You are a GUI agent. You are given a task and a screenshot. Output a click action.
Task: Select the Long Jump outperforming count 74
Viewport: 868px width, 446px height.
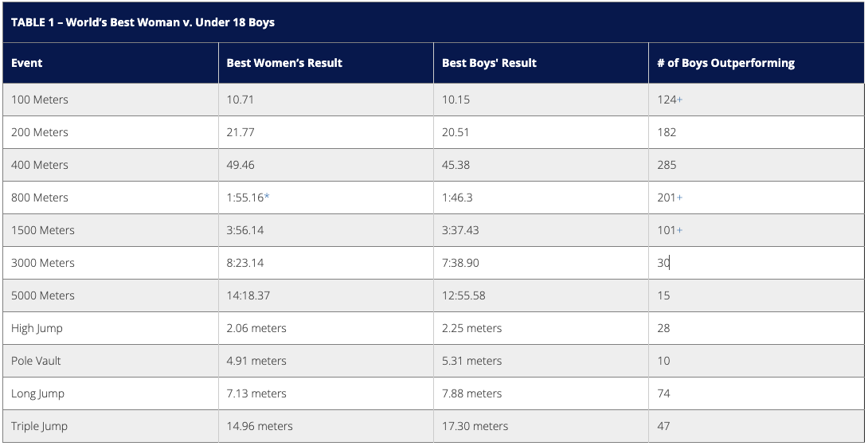663,393
